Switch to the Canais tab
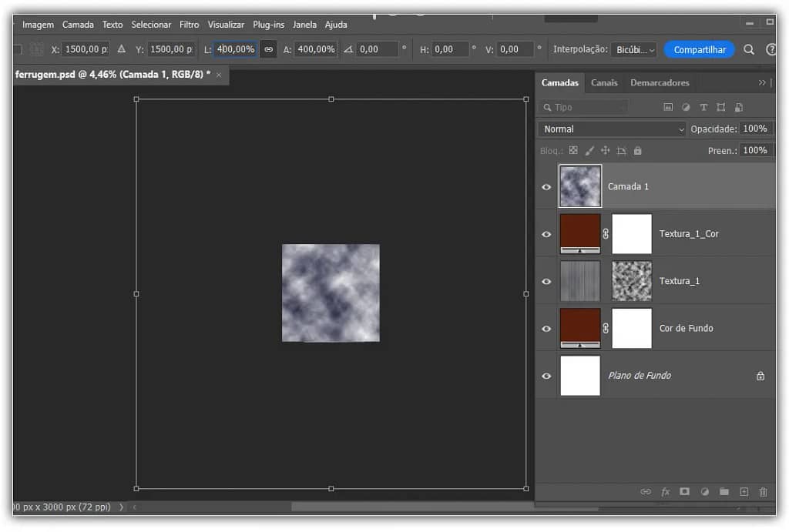Image resolution: width=789 pixels, height=532 pixels. (x=604, y=82)
